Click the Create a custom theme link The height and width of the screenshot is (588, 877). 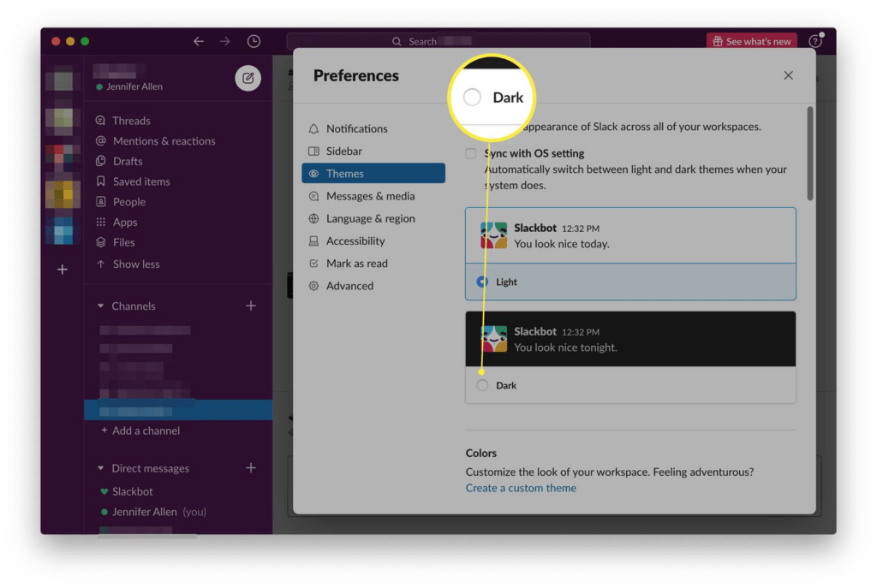(521, 488)
